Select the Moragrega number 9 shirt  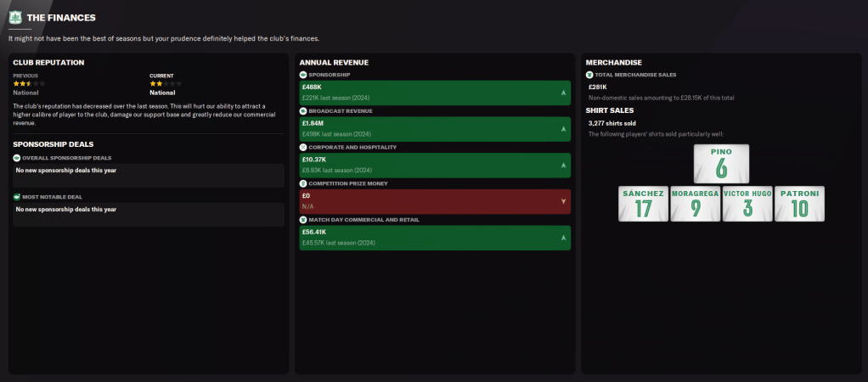tap(695, 205)
